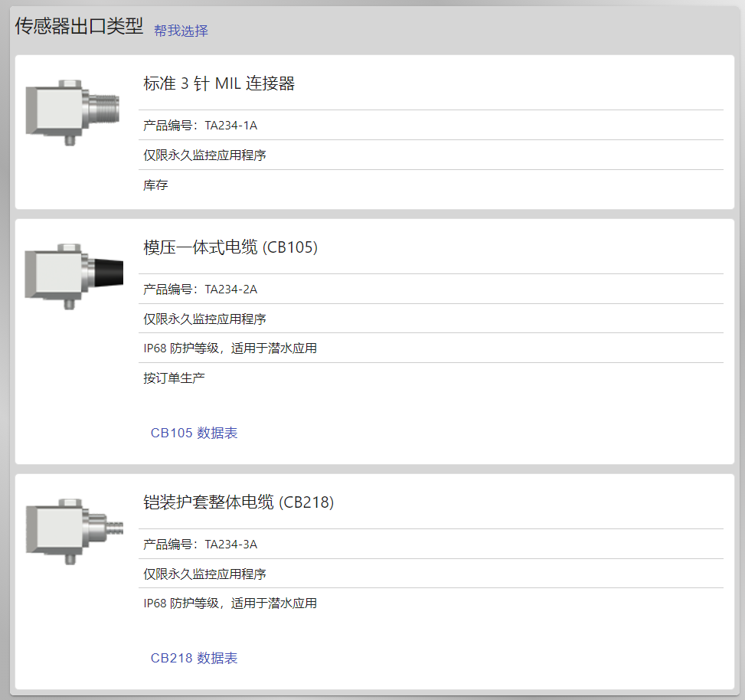Click the 帮我选择 help link
The width and height of the screenshot is (745, 700).
(181, 31)
